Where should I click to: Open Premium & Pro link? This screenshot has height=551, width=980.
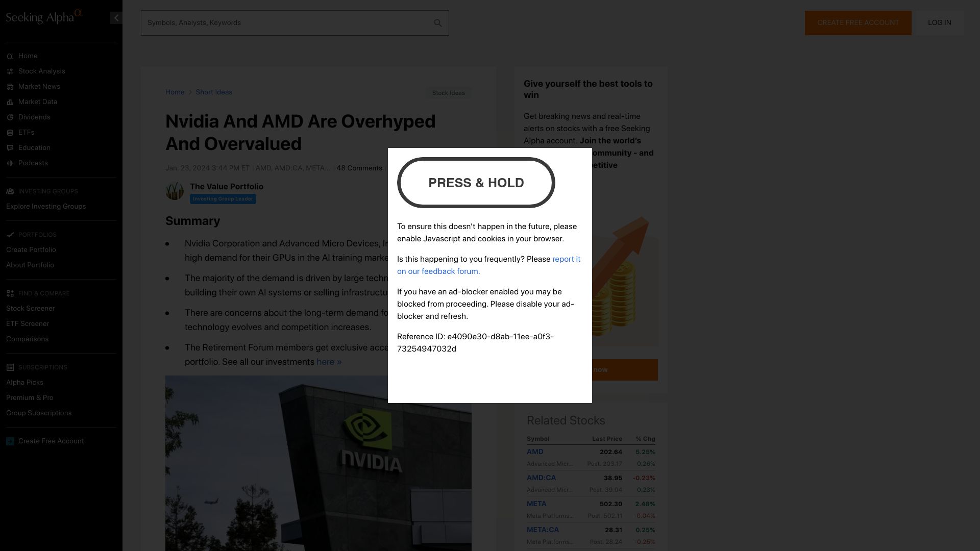(x=30, y=398)
